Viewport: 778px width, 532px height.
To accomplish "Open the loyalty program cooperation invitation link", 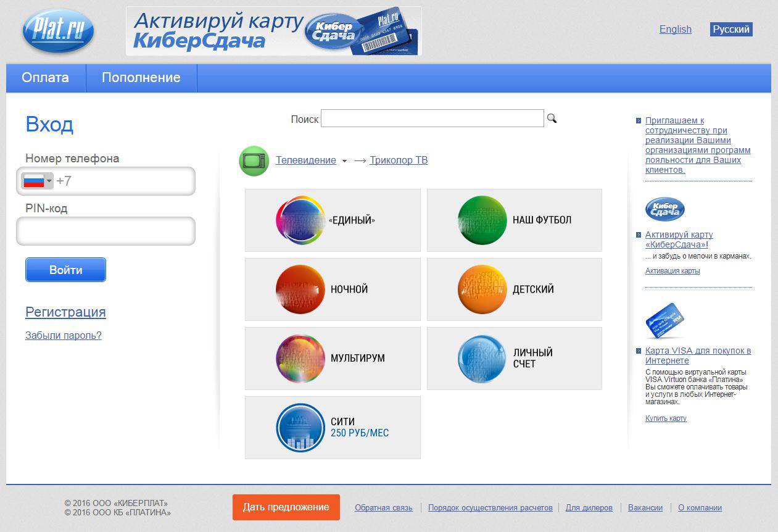I will point(698,145).
